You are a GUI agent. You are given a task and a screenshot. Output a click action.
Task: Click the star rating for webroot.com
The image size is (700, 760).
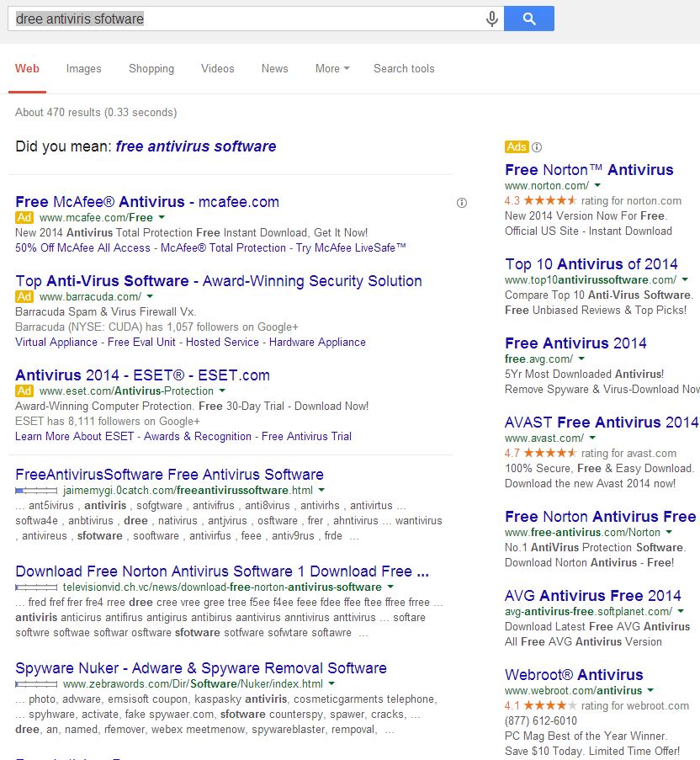click(550, 705)
